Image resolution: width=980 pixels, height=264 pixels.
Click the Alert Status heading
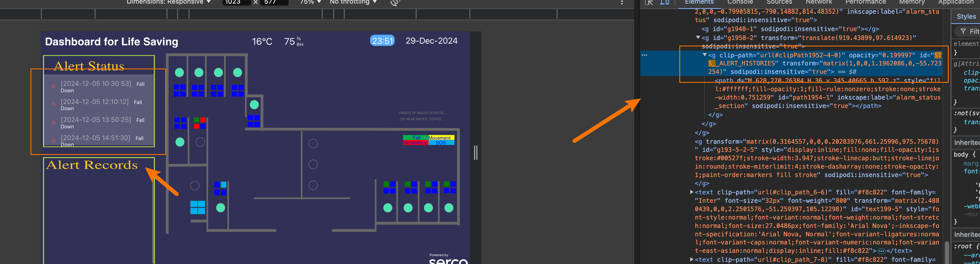[x=89, y=66]
